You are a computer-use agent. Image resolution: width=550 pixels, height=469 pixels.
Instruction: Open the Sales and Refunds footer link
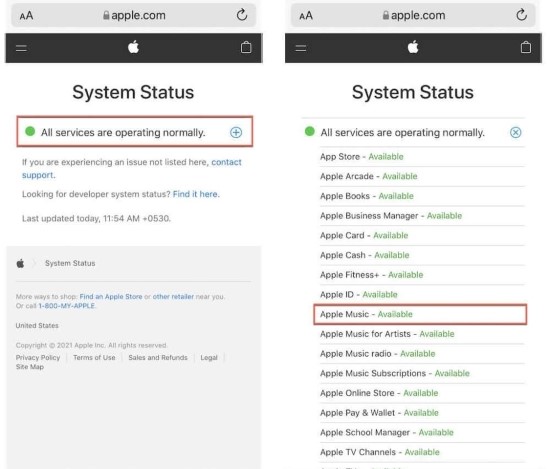pos(158,357)
